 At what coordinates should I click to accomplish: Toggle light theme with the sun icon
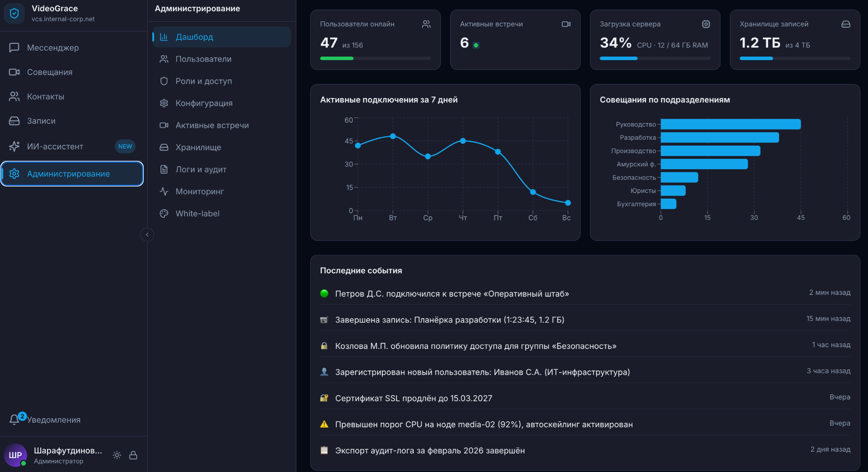(x=117, y=455)
